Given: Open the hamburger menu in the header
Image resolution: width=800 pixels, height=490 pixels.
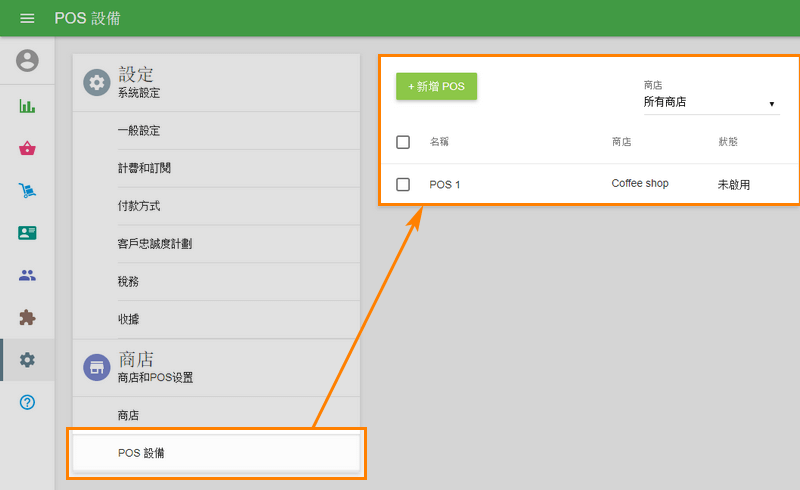Looking at the screenshot, I should (27, 19).
